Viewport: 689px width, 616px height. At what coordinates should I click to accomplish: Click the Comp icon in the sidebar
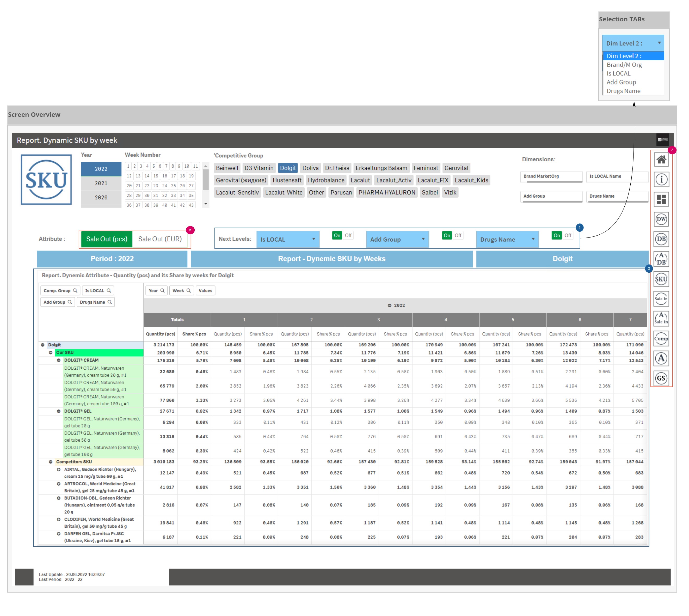[661, 338]
